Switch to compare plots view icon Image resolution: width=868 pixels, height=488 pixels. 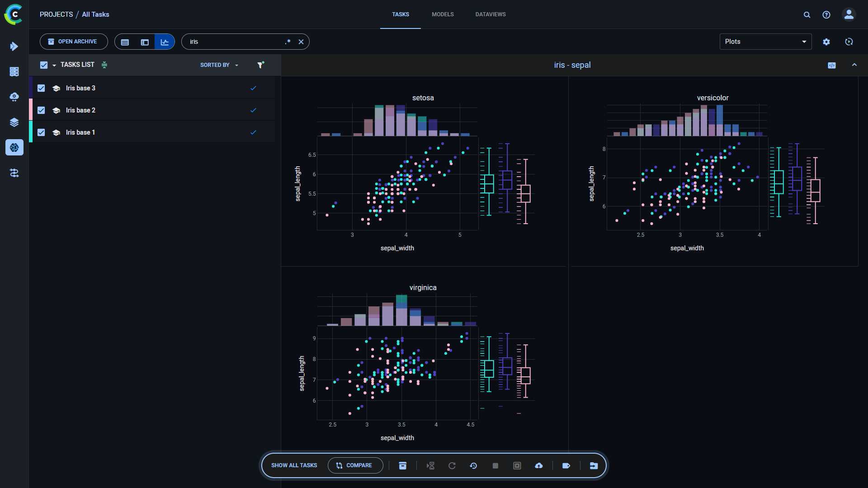pyautogui.click(x=165, y=42)
